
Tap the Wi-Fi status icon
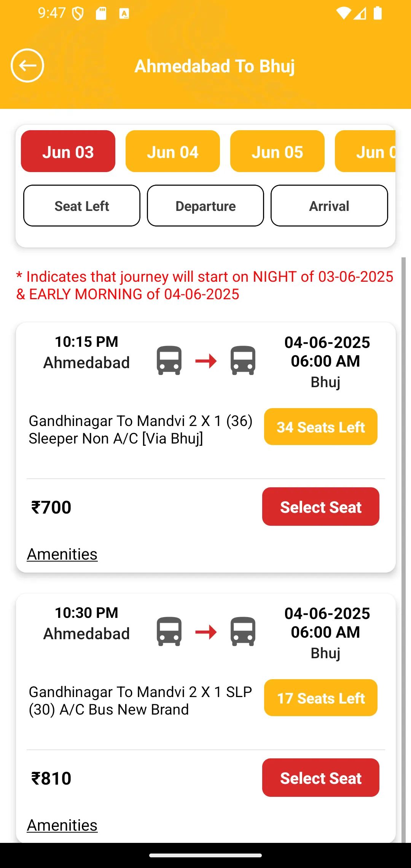click(343, 13)
